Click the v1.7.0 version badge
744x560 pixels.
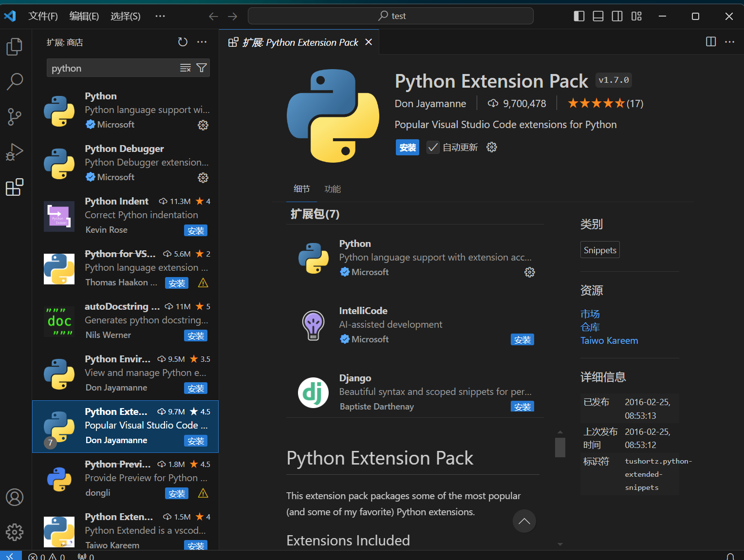[614, 80]
